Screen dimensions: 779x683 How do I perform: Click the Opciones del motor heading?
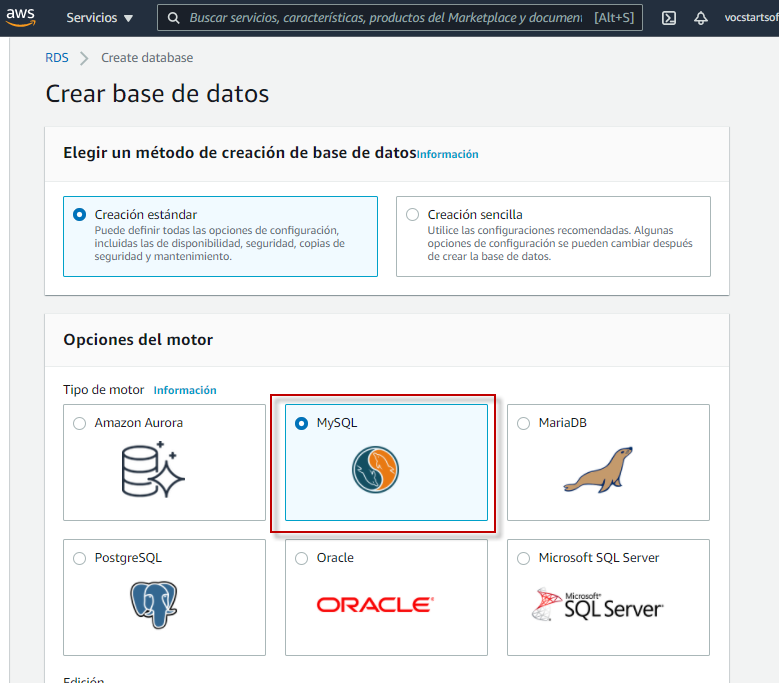click(x=138, y=340)
